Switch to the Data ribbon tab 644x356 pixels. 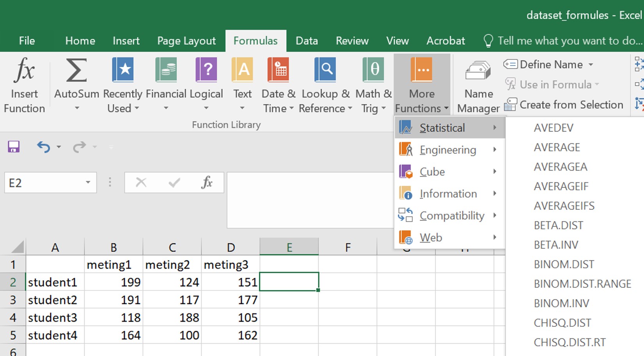307,41
